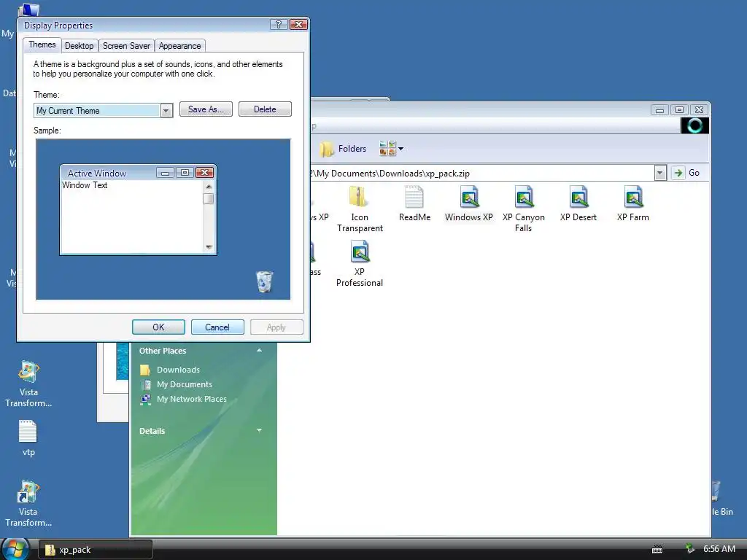Click the Recycle Bin in theme sample
Viewport: 747px width, 560px height.
click(264, 281)
